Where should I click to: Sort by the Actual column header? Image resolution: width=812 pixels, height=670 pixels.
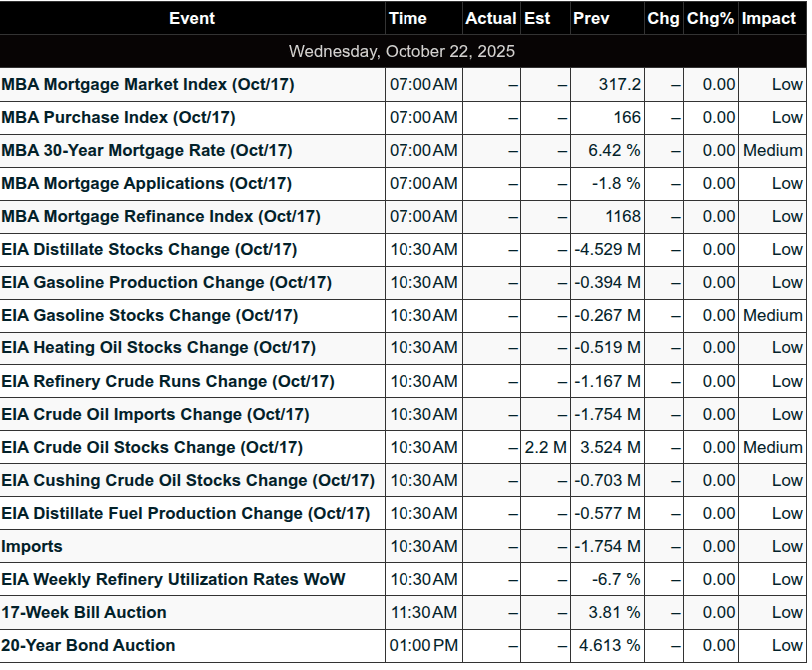coord(490,18)
